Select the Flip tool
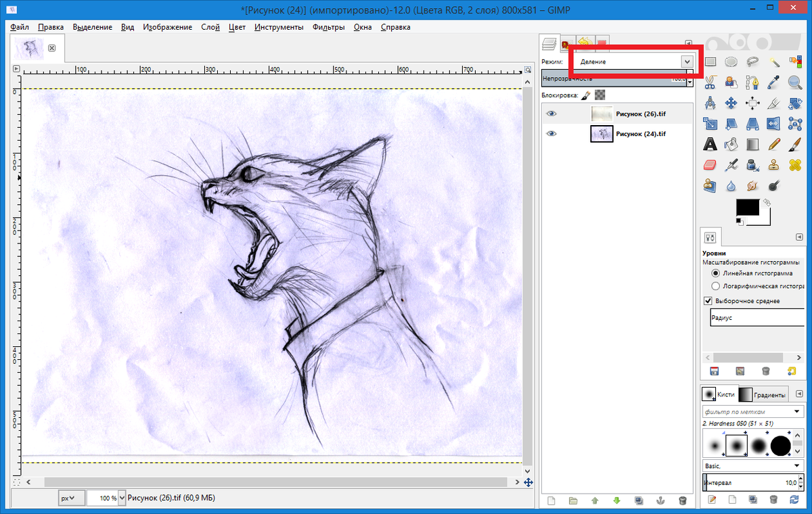 [x=774, y=124]
